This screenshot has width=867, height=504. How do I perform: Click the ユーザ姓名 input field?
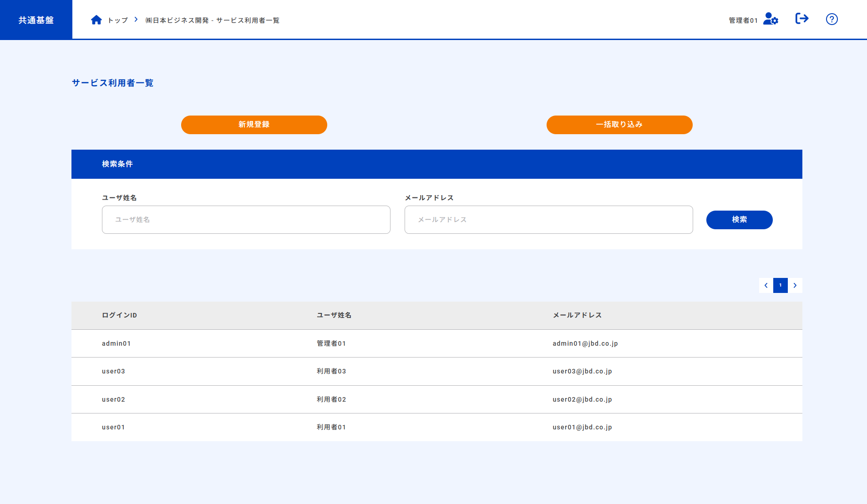tap(246, 220)
